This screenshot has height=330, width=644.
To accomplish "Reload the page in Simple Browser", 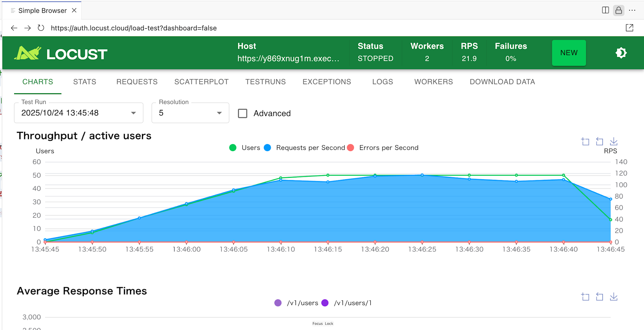I will 41,28.
